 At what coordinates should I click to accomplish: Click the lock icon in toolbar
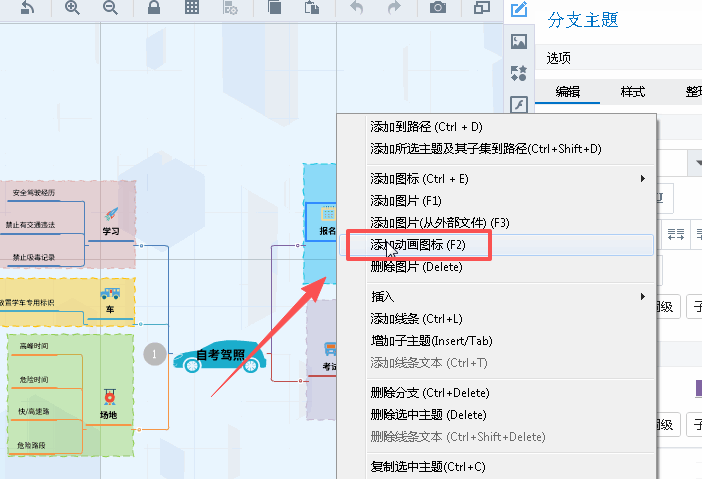click(x=154, y=8)
